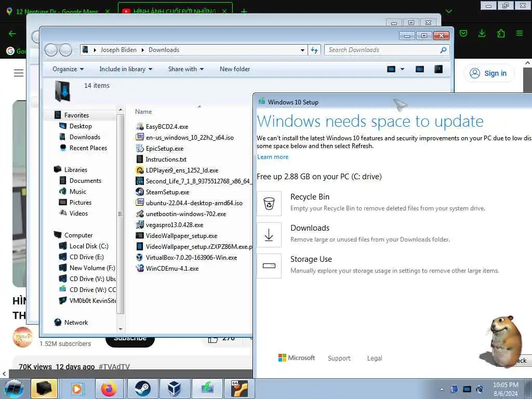Select the EasyBCD2.4.exe file icon
532x399 pixels.
pos(140,127)
